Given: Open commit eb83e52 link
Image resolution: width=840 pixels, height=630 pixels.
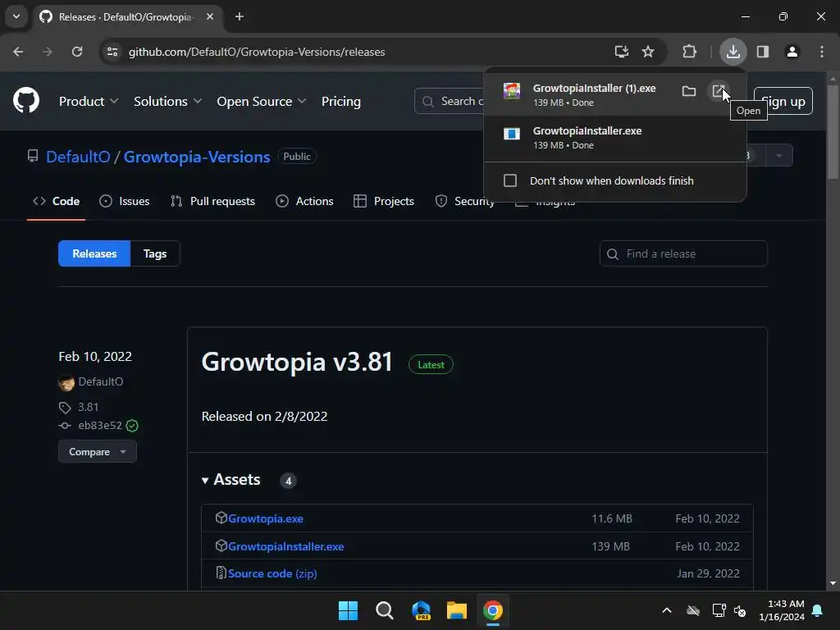Looking at the screenshot, I should 99,426.
